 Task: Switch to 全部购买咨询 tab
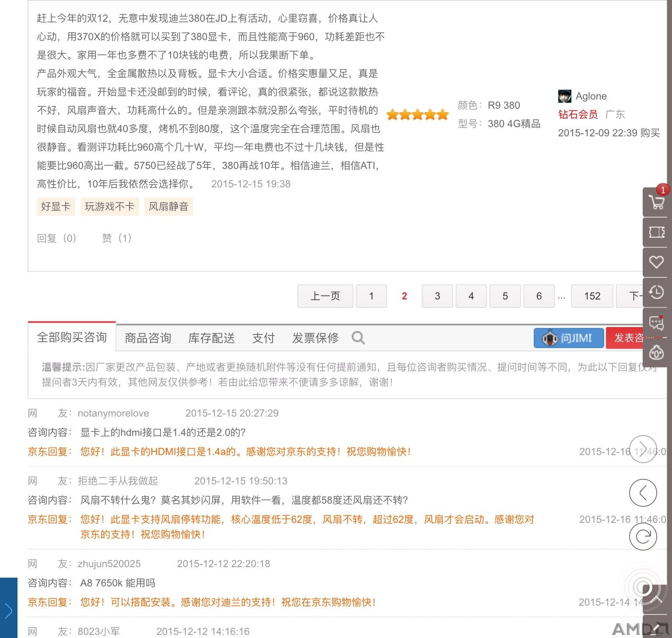tap(72, 337)
